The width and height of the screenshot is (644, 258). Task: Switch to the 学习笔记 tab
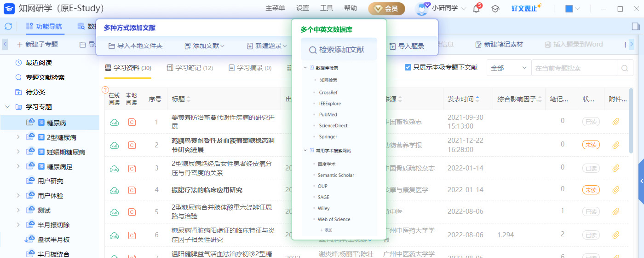pyautogui.click(x=190, y=68)
